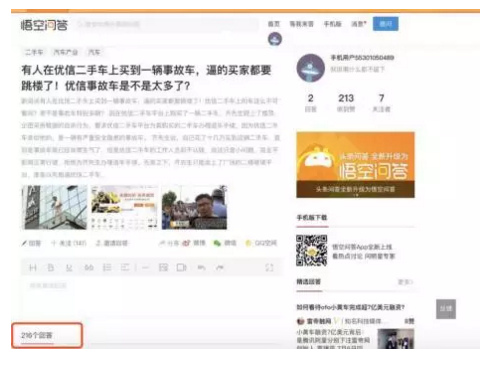The width and height of the screenshot is (484, 365).
Task: Go to 首页 in the top navigation
Action: 274,24
